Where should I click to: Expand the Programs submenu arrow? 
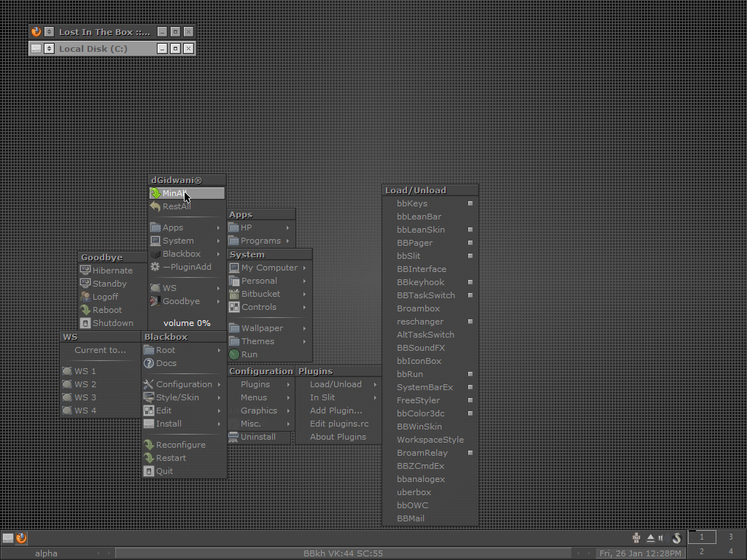click(x=287, y=241)
